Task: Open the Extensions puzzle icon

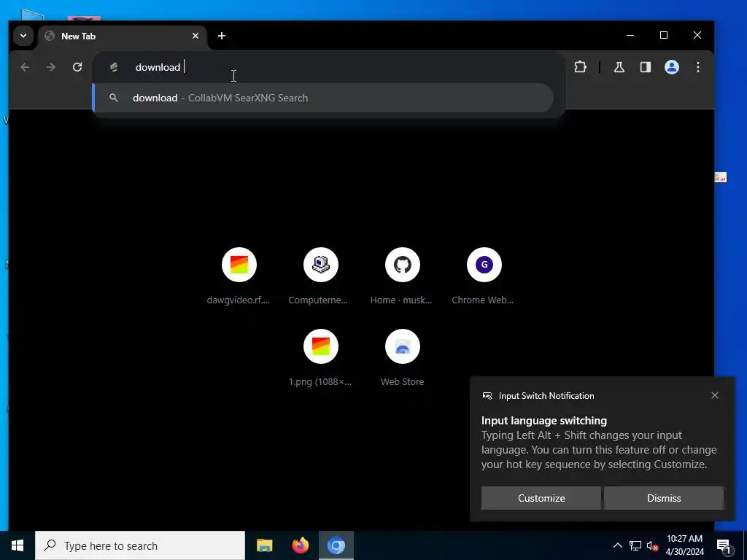Action: click(580, 67)
